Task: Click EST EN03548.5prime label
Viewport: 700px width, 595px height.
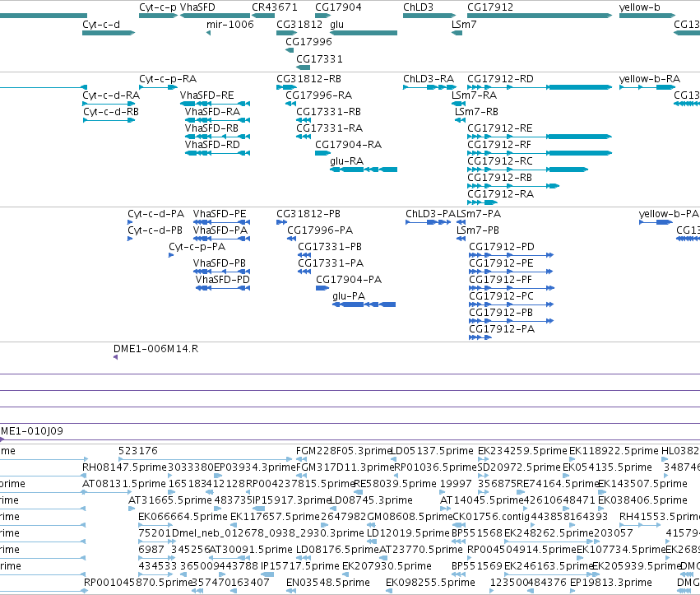Action: (x=328, y=583)
